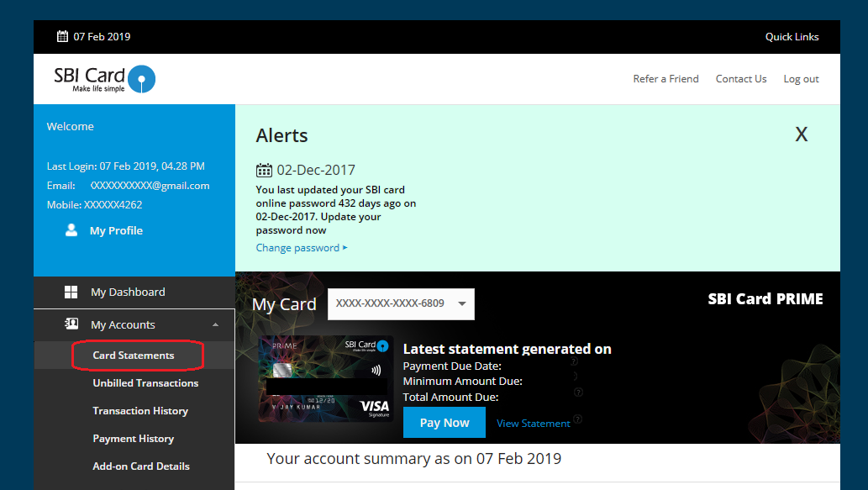Screen dimensions: 868x490
Task: Click the My Profile person icon
Action: click(71, 230)
